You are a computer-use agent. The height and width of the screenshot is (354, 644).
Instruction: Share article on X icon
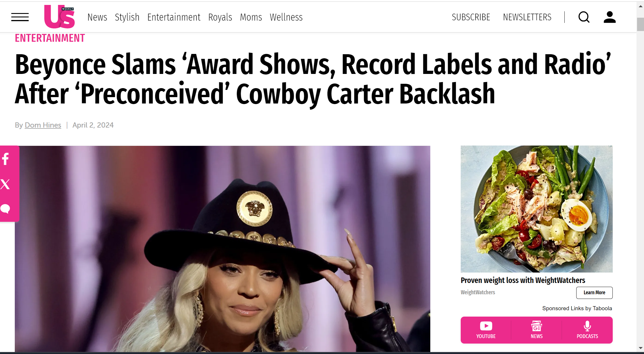click(5, 184)
